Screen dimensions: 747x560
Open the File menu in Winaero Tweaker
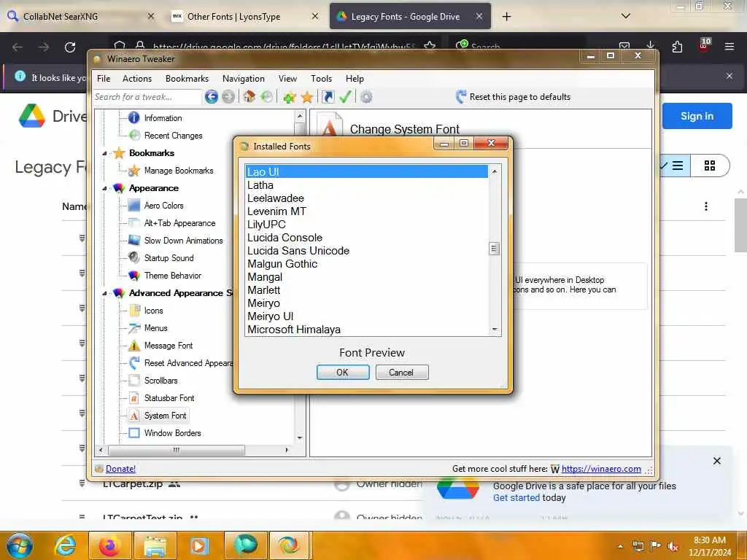pos(104,79)
